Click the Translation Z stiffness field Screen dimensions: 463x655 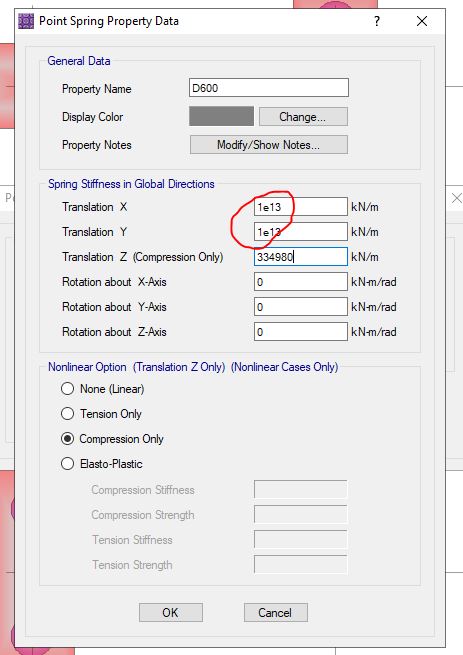[300, 256]
